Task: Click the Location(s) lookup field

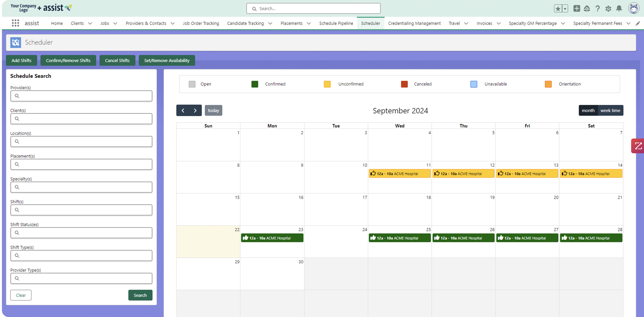Action: coord(81,141)
